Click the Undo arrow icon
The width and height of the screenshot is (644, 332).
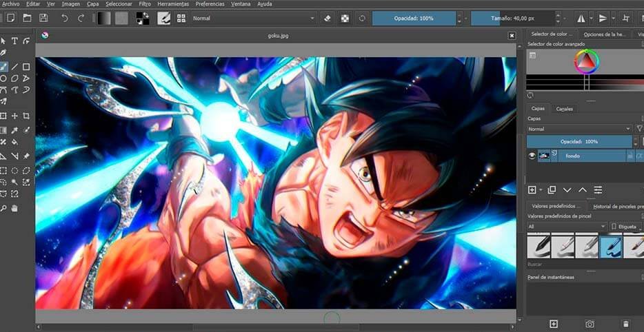pyautogui.click(x=66, y=18)
